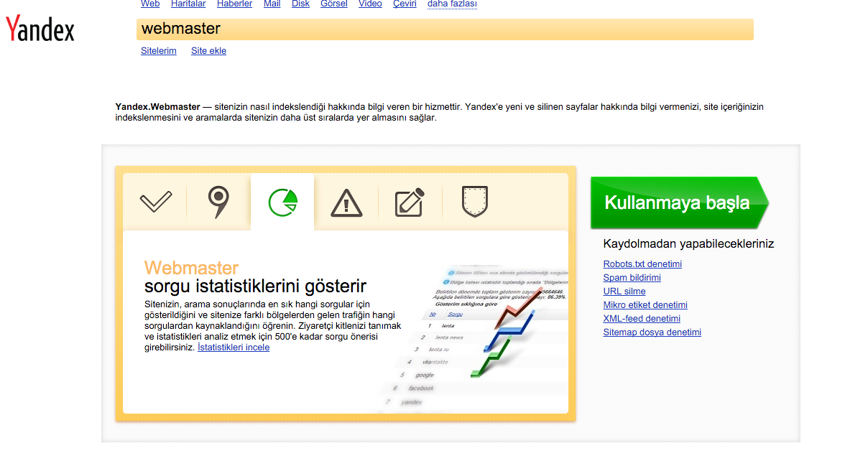Click the 'Kaydolmadan yapabilecekleriniz' heading

coord(689,244)
